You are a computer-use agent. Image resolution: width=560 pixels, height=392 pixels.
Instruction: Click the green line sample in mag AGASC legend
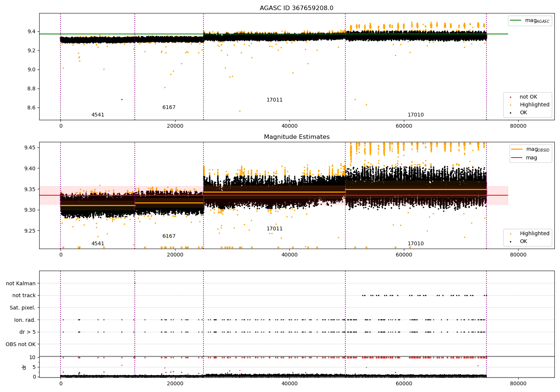[x=516, y=21]
